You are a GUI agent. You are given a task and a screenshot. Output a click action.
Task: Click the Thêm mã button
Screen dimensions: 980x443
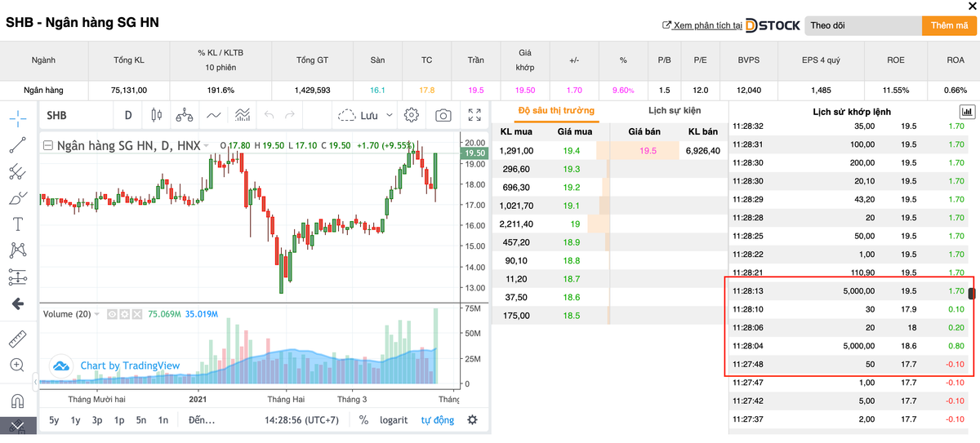point(949,25)
